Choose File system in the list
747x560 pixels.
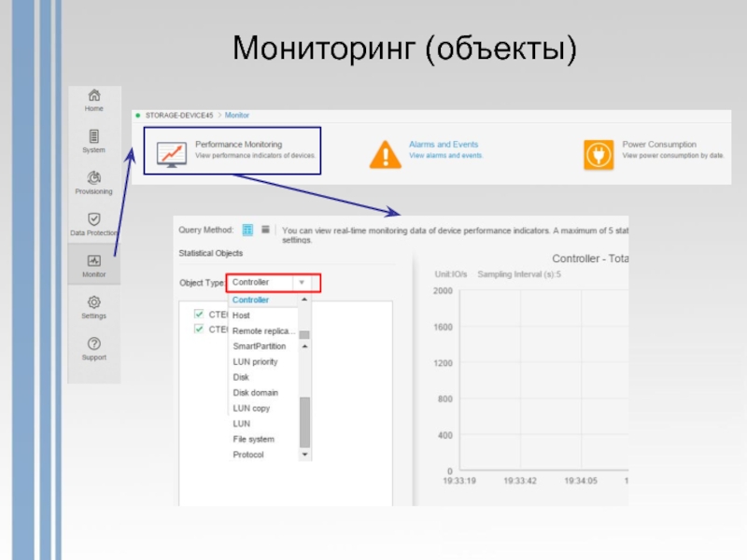click(x=253, y=439)
